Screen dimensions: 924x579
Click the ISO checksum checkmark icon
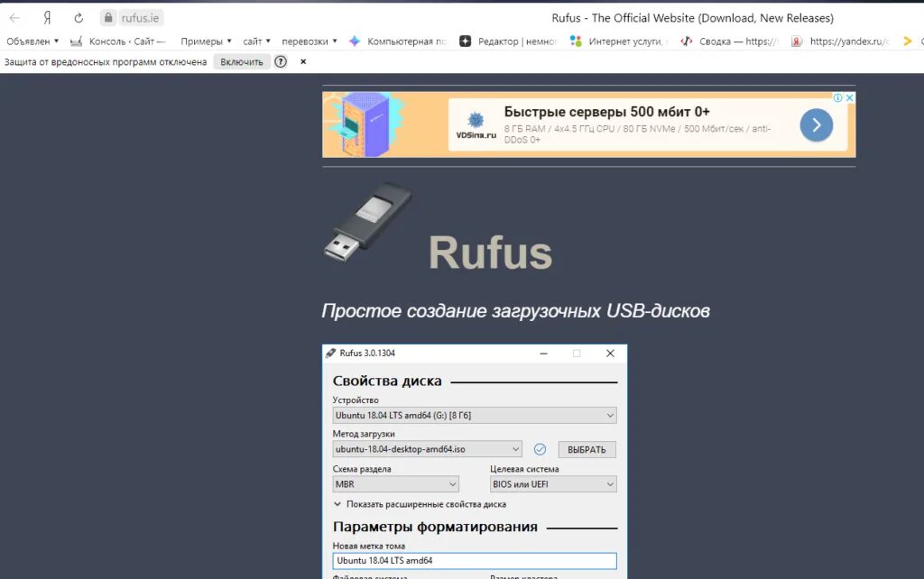(x=540, y=449)
